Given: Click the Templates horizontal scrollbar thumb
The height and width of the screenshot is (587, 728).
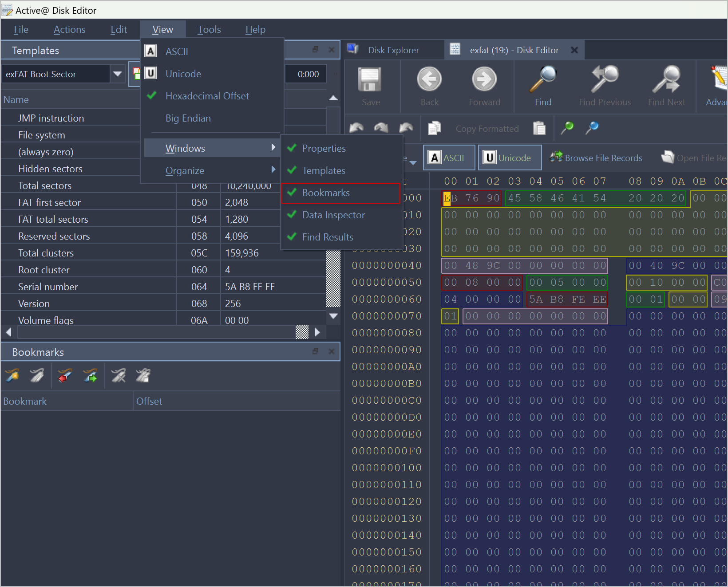Looking at the screenshot, I should [302, 332].
